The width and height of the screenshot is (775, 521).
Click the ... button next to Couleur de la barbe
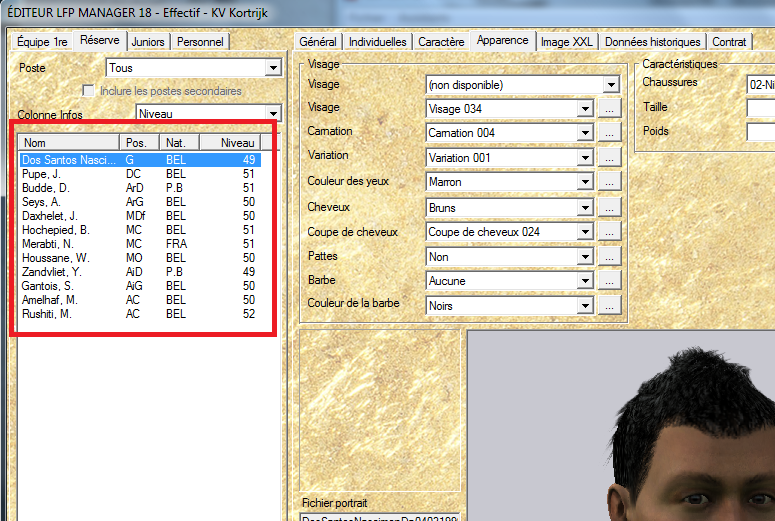[x=609, y=305]
